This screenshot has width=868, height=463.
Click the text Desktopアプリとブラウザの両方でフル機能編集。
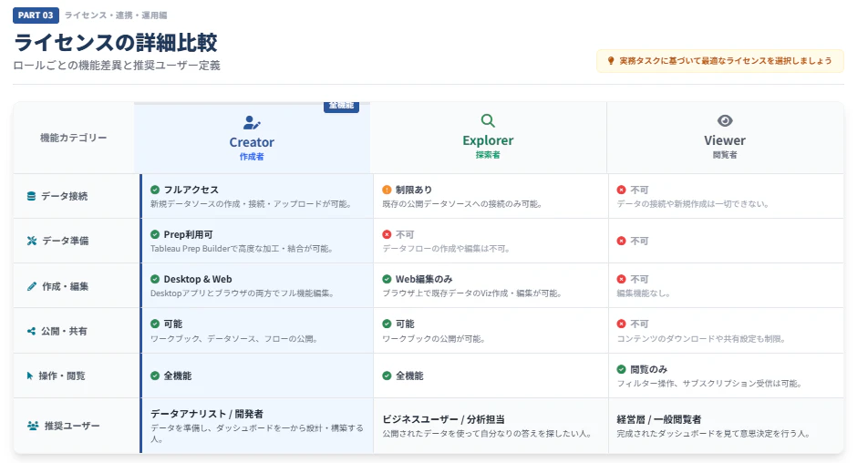click(x=243, y=293)
